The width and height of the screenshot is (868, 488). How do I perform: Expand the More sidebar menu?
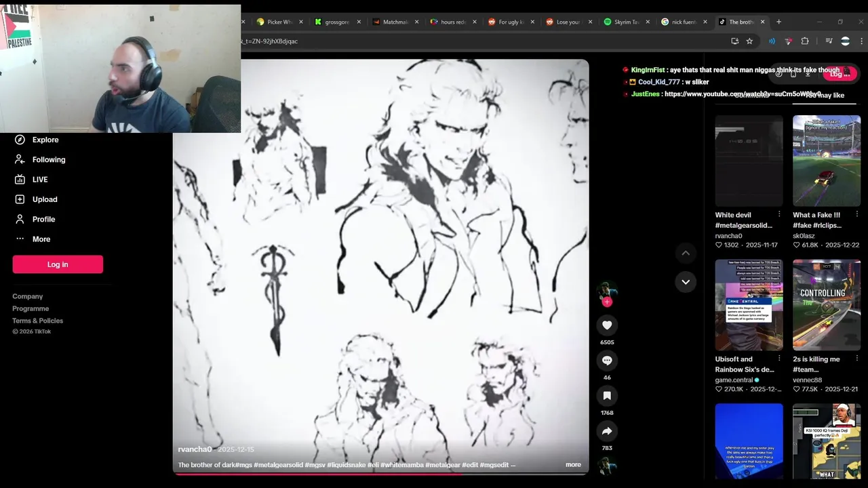coord(33,239)
